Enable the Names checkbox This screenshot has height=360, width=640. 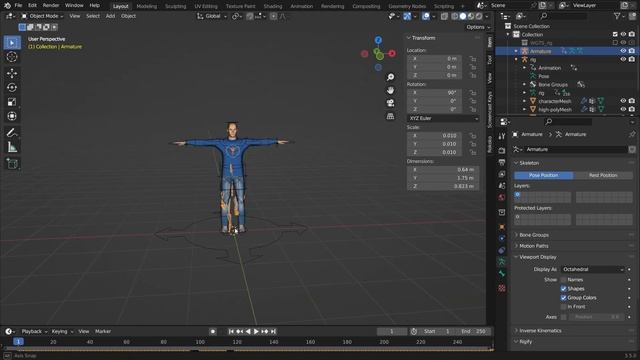click(563, 280)
